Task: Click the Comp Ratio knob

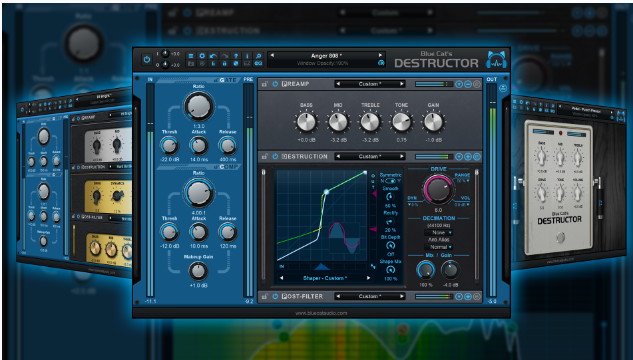Action: tap(199, 193)
